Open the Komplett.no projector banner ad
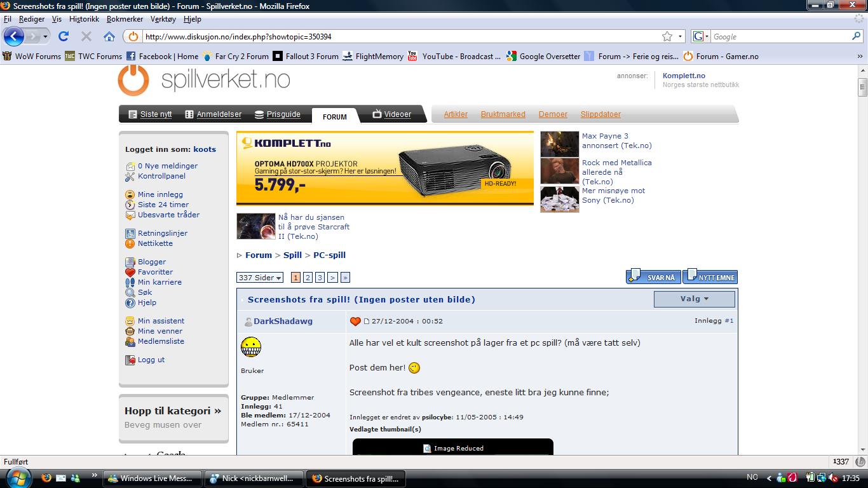The height and width of the screenshot is (488, 868). [385, 168]
